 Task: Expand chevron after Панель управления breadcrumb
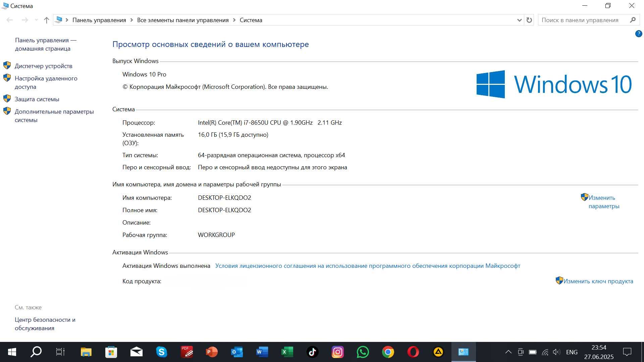(x=131, y=20)
